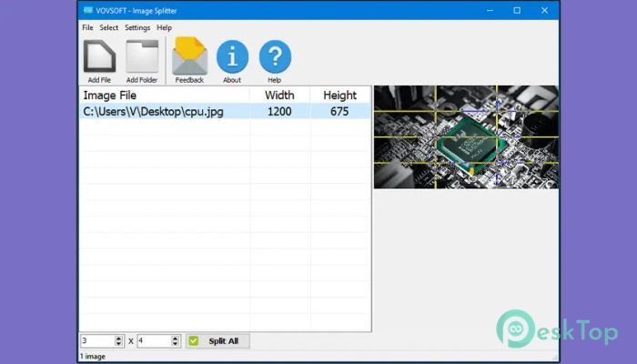Click the CPU preview image with grid
637x364 pixels.
pyautogui.click(x=466, y=136)
